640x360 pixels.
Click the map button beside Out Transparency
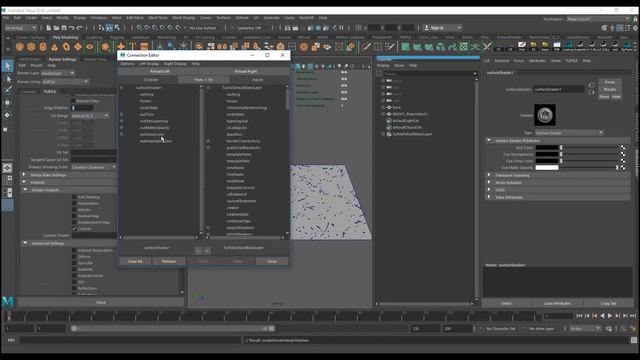[x=623, y=154]
